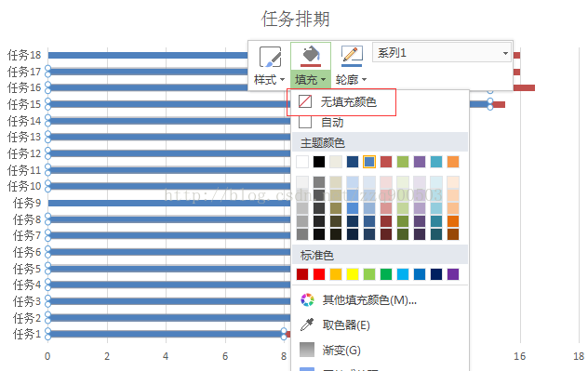Click the color wheel icon for more colors
Image resolution: width=588 pixels, height=371 pixels.
pos(307,299)
